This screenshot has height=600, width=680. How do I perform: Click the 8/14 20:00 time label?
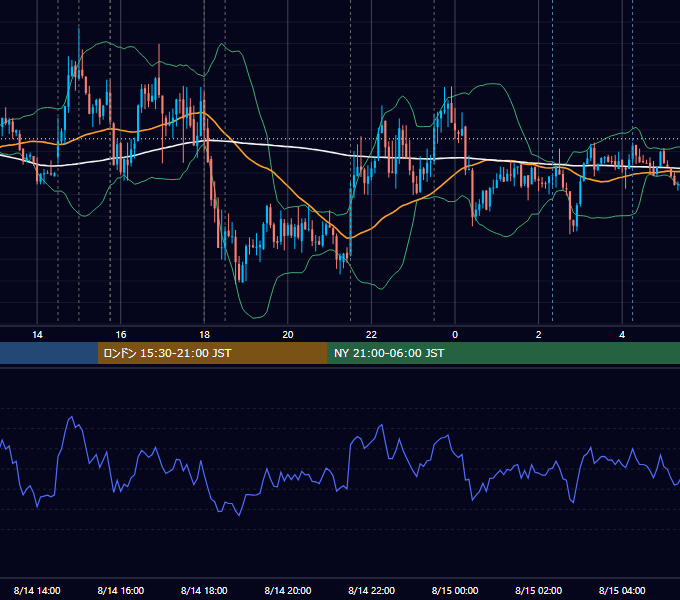coord(288,590)
